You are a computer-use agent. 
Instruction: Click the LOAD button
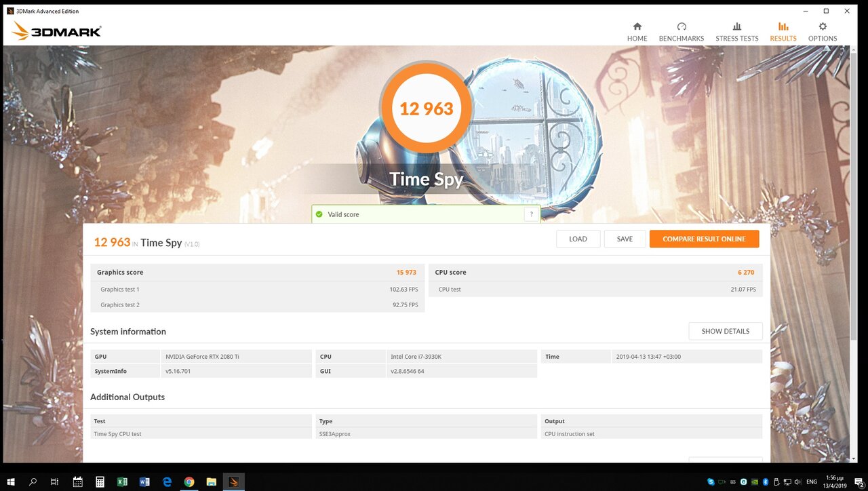(578, 239)
